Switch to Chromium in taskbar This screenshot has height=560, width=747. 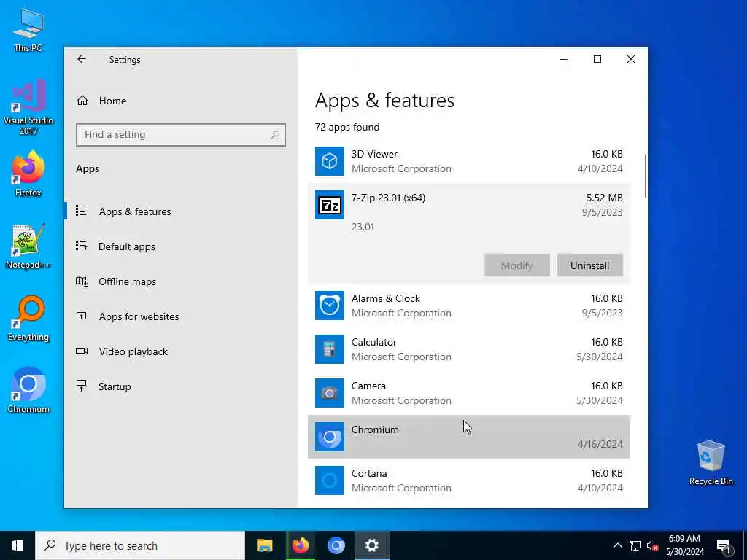[x=336, y=545]
